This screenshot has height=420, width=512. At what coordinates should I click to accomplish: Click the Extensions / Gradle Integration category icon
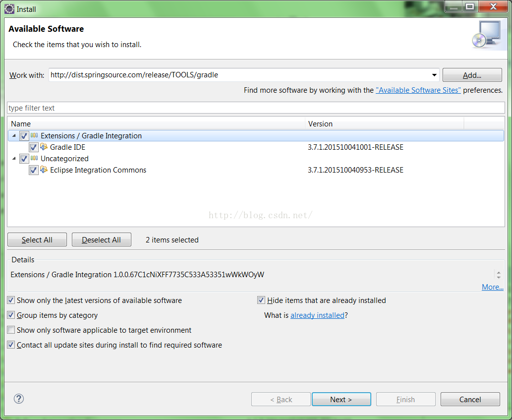pyautogui.click(x=34, y=135)
